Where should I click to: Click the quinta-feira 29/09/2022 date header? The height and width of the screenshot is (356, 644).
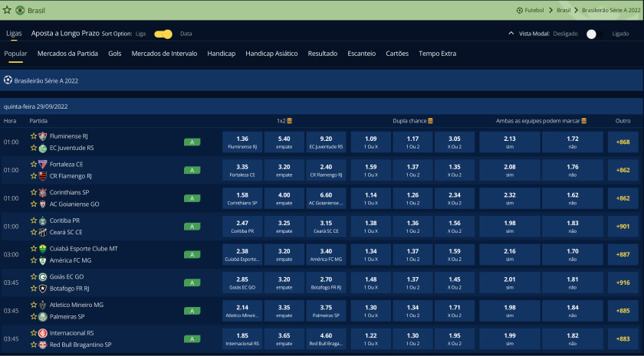point(322,106)
